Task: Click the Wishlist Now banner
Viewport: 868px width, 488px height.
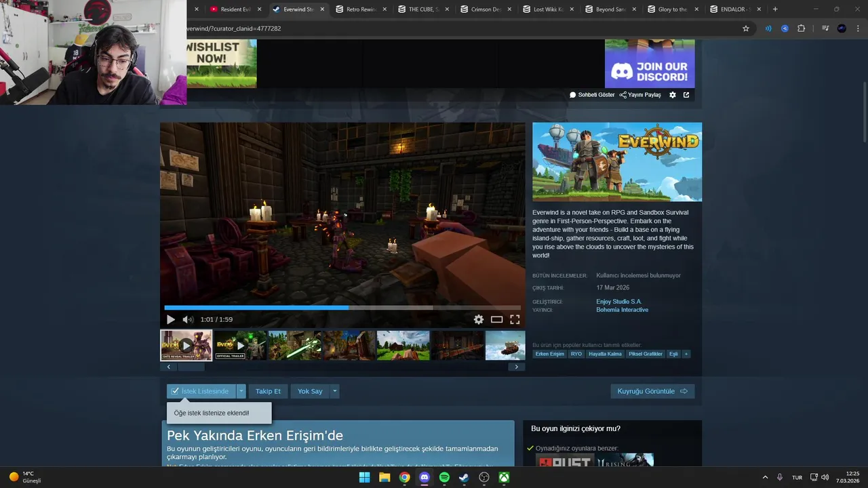Action: [x=222, y=64]
